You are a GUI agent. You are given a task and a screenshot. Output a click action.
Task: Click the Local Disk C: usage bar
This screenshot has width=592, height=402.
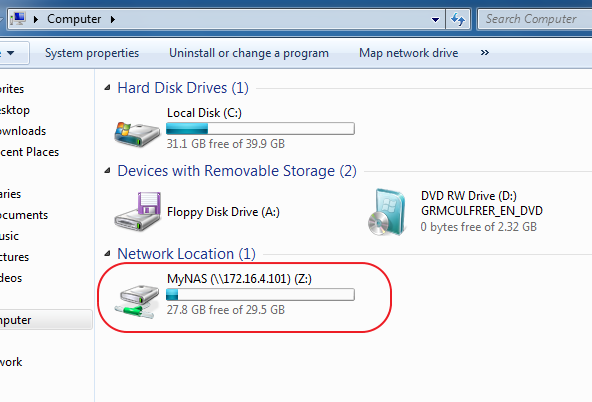click(x=260, y=129)
